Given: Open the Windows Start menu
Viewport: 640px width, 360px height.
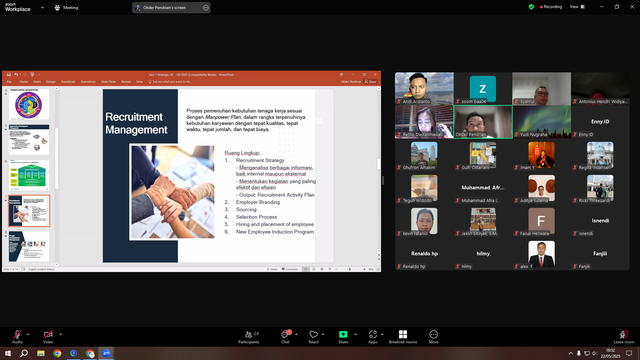Looking at the screenshot, I should coord(8,353).
